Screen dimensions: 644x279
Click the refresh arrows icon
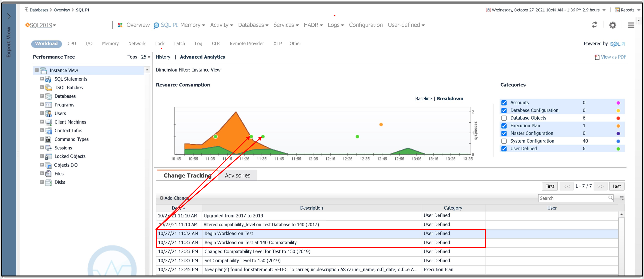coord(595,25)
